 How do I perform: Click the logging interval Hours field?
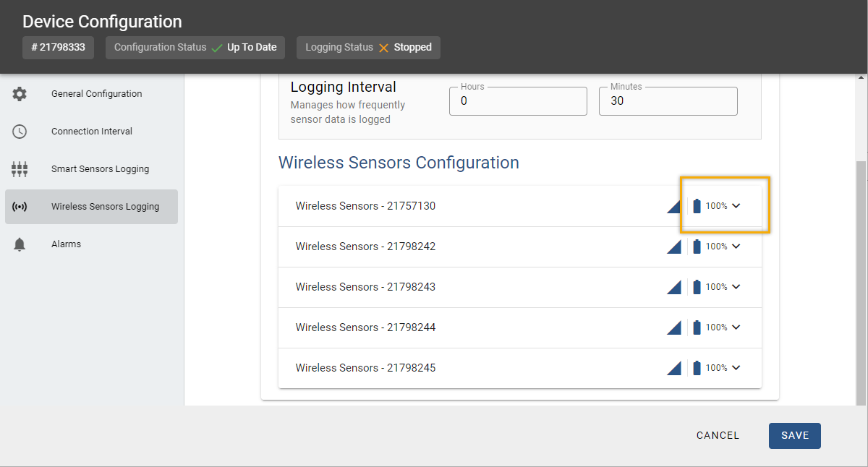(x=517, y=101)
